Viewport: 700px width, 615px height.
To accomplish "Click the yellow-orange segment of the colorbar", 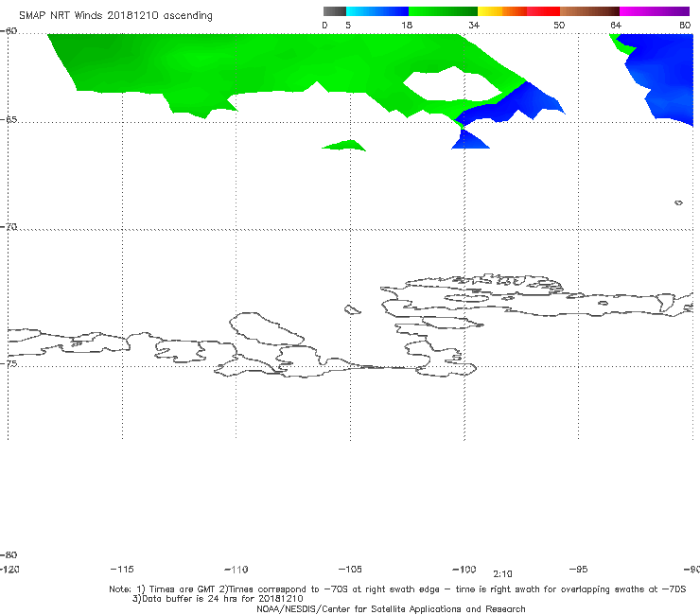I will coord(502,11).
